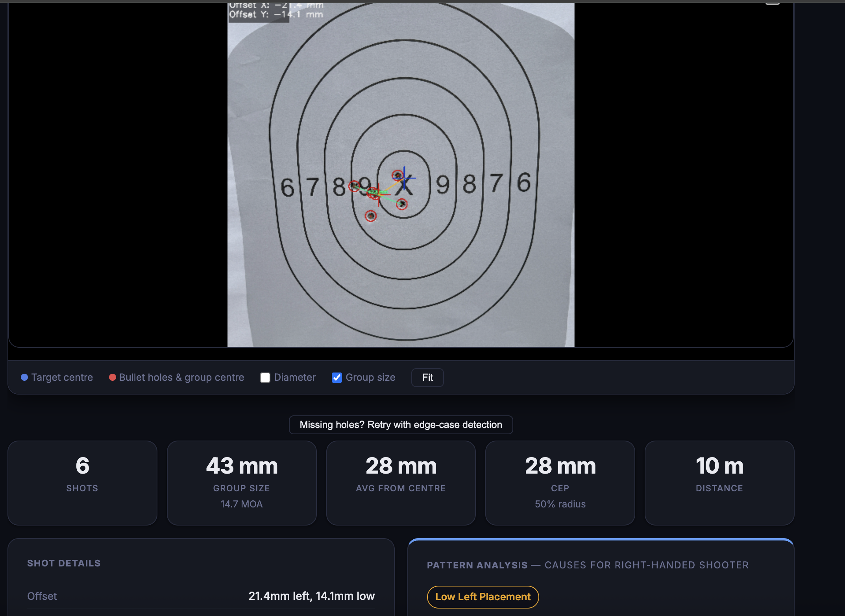This screenshot has width=845, height=616.
Task: Enable the Diameter checkbox
Action: (265, 377)
